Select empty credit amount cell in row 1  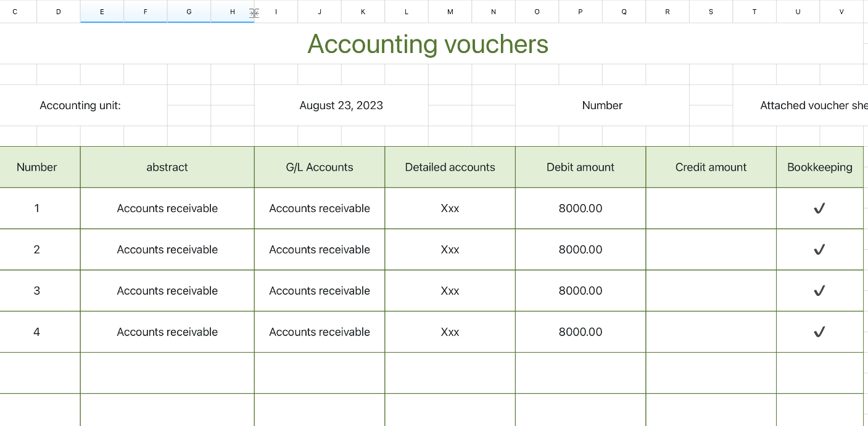click(x=711, y=208)
